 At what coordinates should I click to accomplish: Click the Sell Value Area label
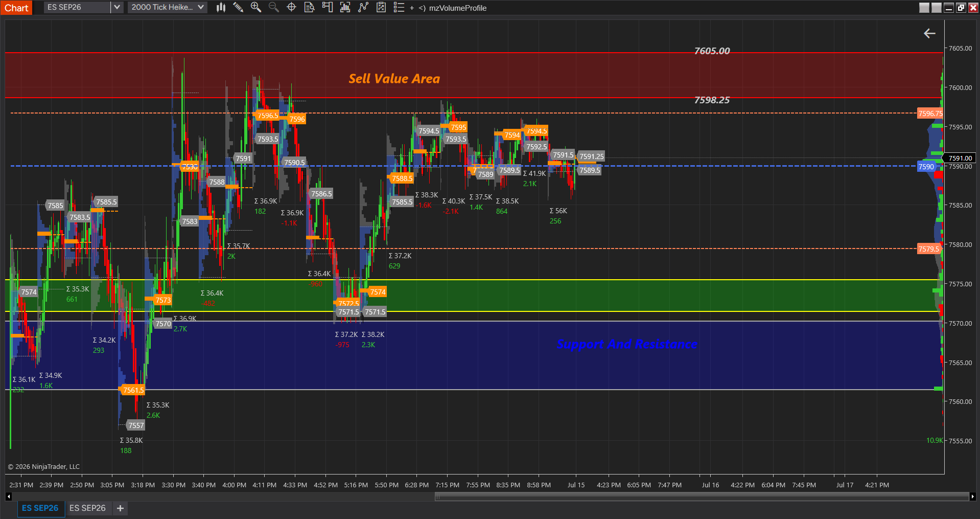pyautogui.click(x=394, y=79)
